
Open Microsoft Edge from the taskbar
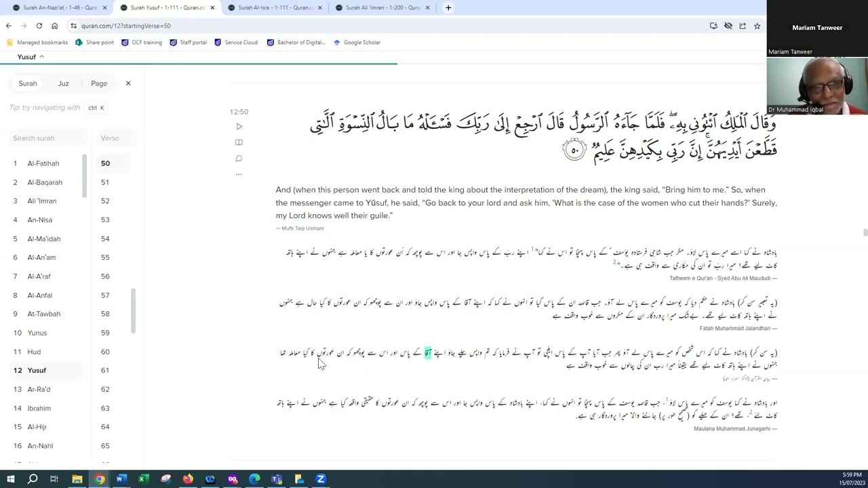(x=254, y=479)
